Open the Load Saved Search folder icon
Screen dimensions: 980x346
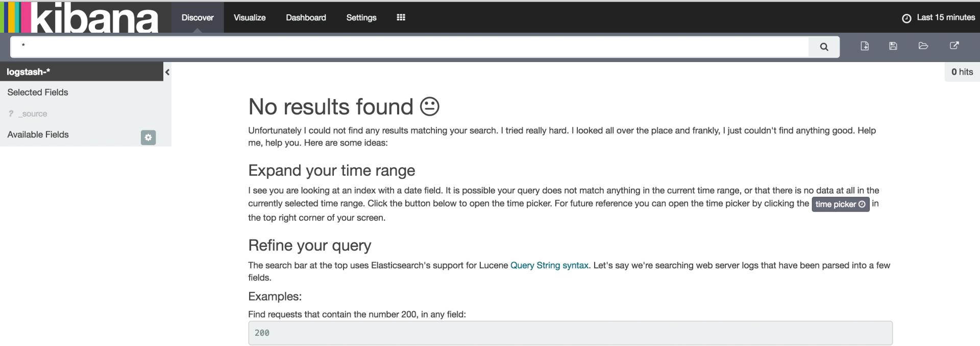[923, 46]
